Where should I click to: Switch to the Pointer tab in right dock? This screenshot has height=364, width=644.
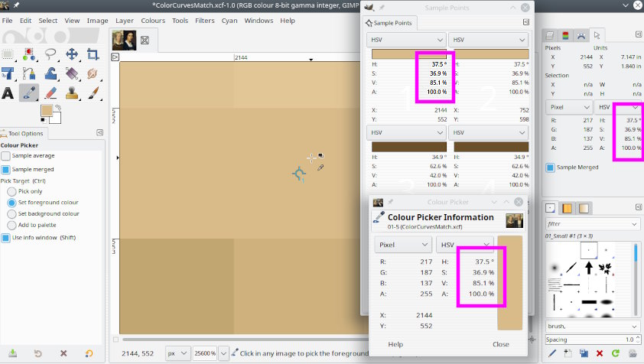597,35
